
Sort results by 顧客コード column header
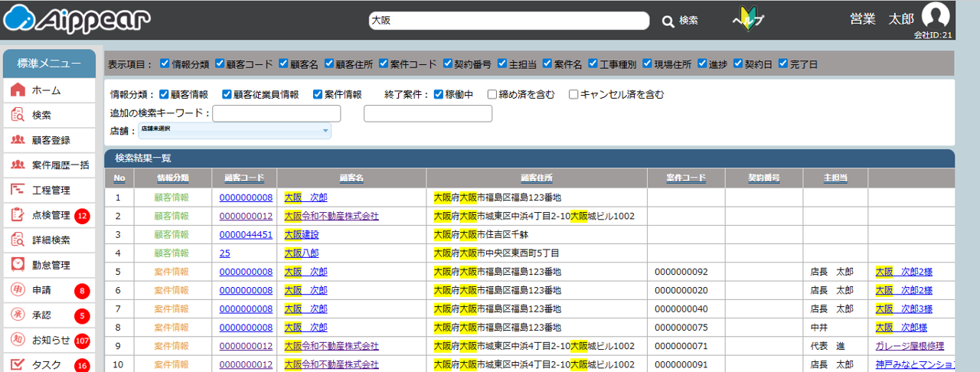(x=243, y=178)
